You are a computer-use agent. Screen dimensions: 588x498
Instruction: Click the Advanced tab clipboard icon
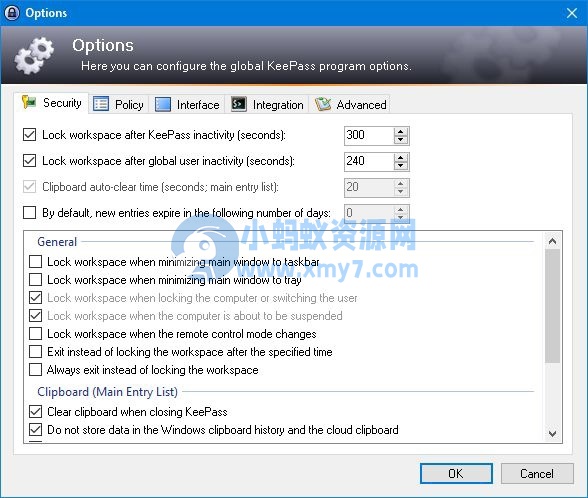pos(322,104)
